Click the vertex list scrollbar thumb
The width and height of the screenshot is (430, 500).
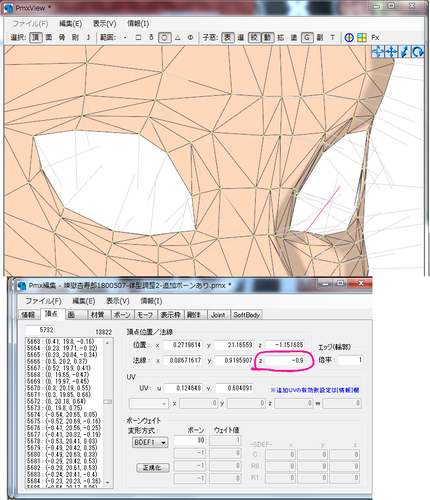point(108,402)
